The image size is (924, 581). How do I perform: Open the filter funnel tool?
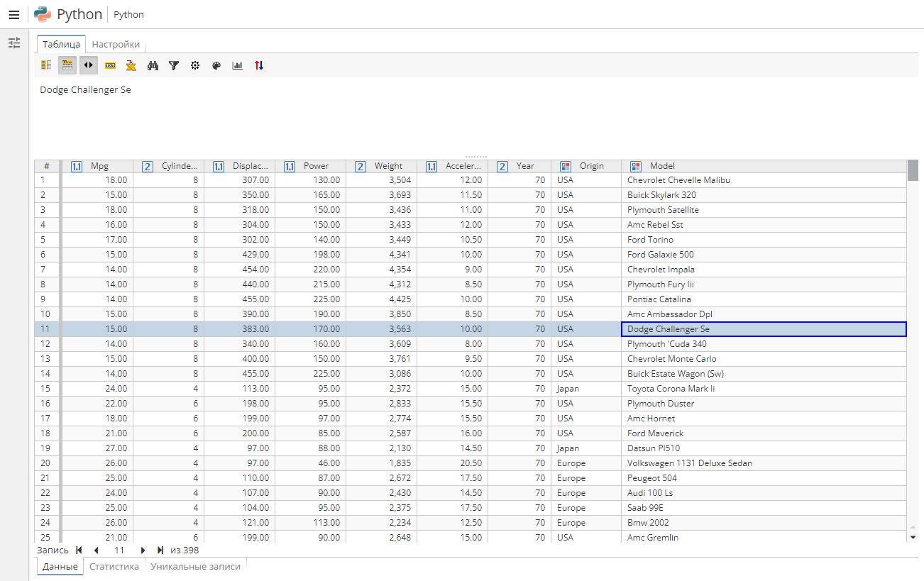tap(174, 65)
